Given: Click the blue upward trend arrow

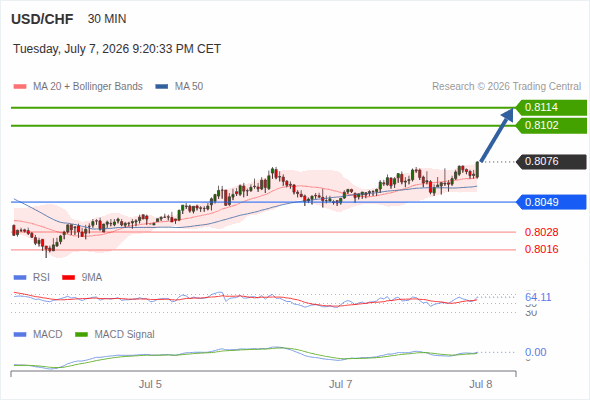Looking at the screenshot, I should [x=497, y=134].
